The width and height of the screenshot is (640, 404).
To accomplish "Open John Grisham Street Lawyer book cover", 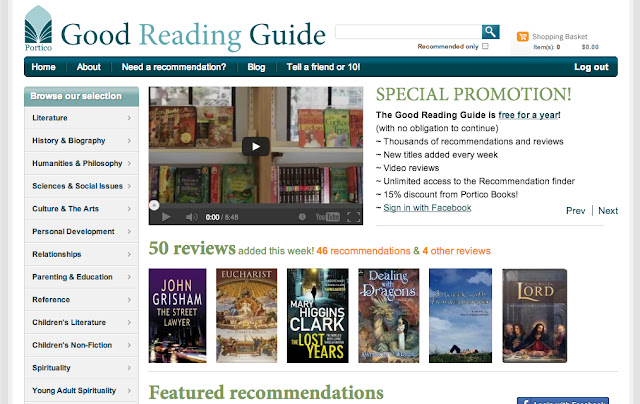I will (178, 315).
